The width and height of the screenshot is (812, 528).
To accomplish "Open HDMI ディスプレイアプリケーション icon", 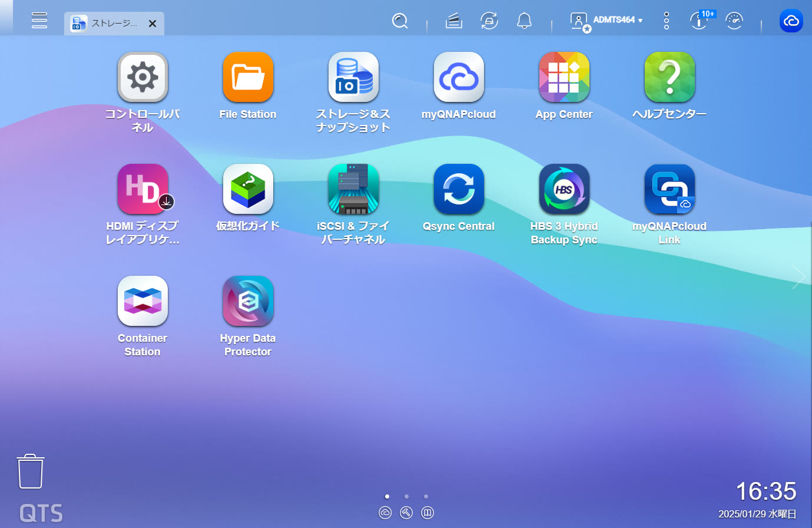I will [142, 189].
